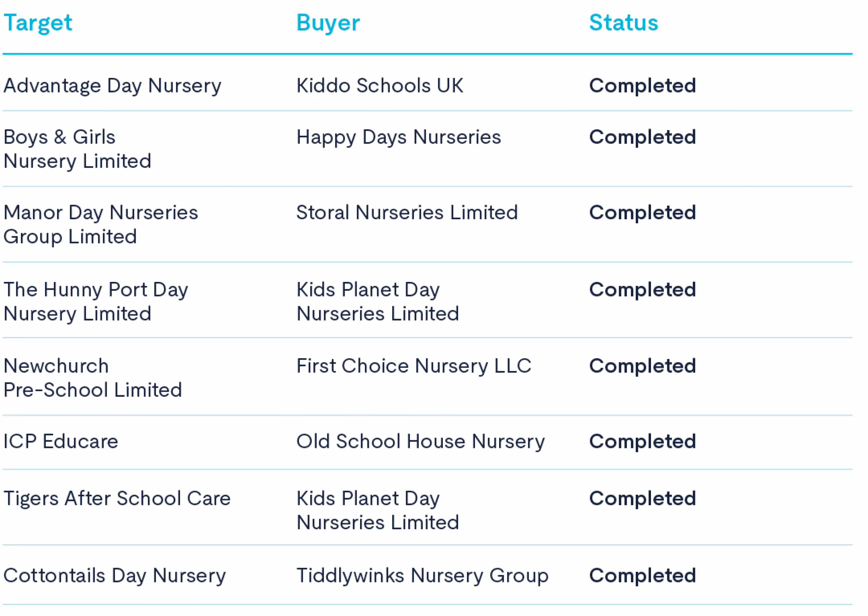Click Tiddlywinks Nursery Group buyer
This screenshot has height=616, width=868.
(x=422, y=577)
